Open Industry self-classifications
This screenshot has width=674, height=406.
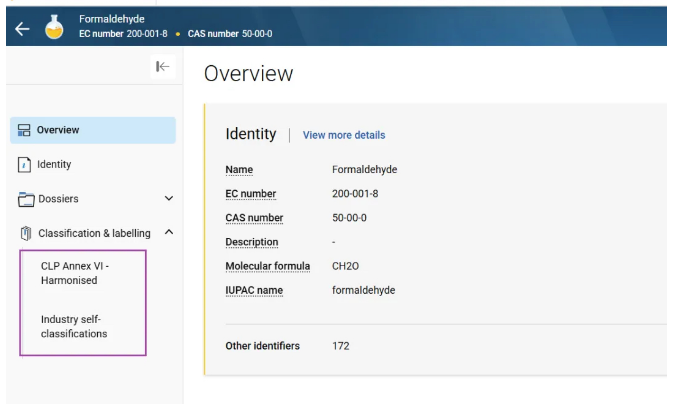74,326
